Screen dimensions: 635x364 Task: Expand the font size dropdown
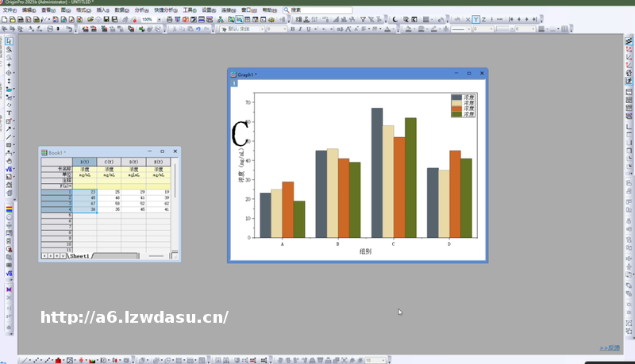[286, 29]
